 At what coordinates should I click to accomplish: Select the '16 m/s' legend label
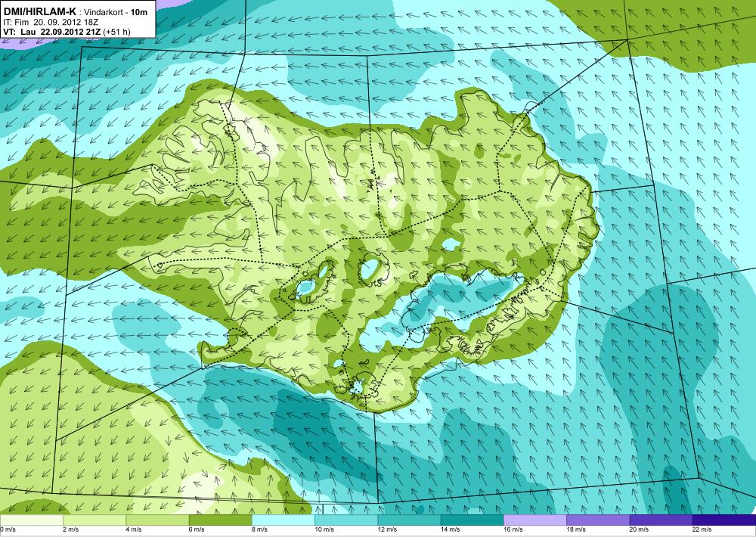(513, 529)
